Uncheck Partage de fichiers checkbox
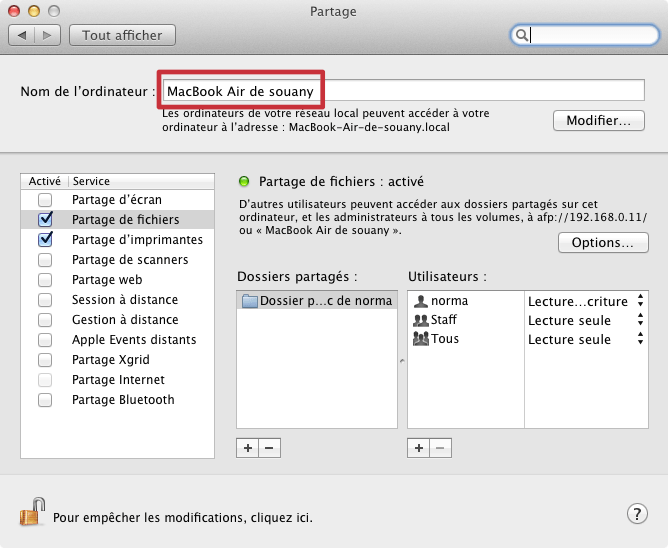The width and height of the screenshot is (668, 548). click(45, 219)
